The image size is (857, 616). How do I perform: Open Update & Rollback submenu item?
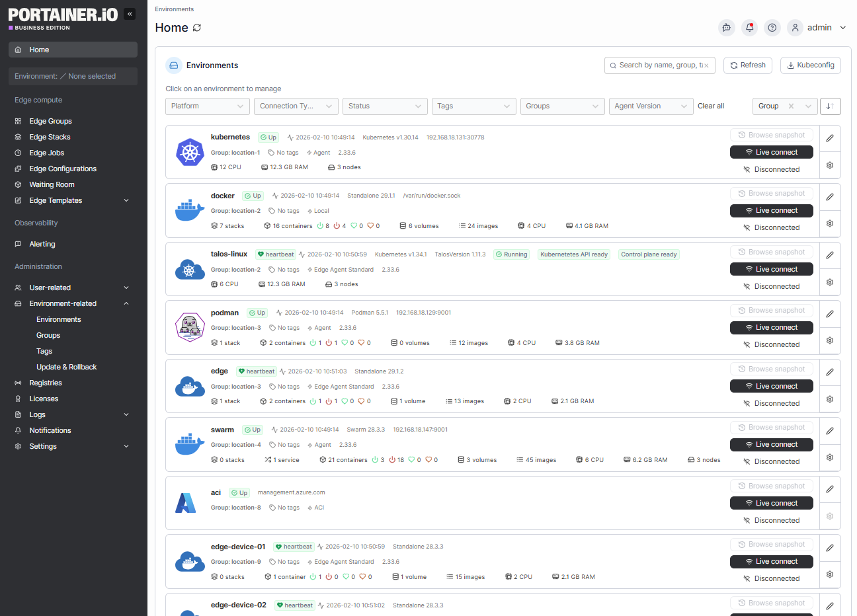[x=66, y=367]
